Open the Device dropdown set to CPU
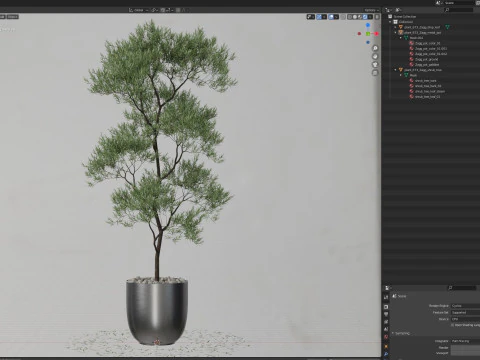The height and width of the screenshot is (360, 480). click(465, 319)
